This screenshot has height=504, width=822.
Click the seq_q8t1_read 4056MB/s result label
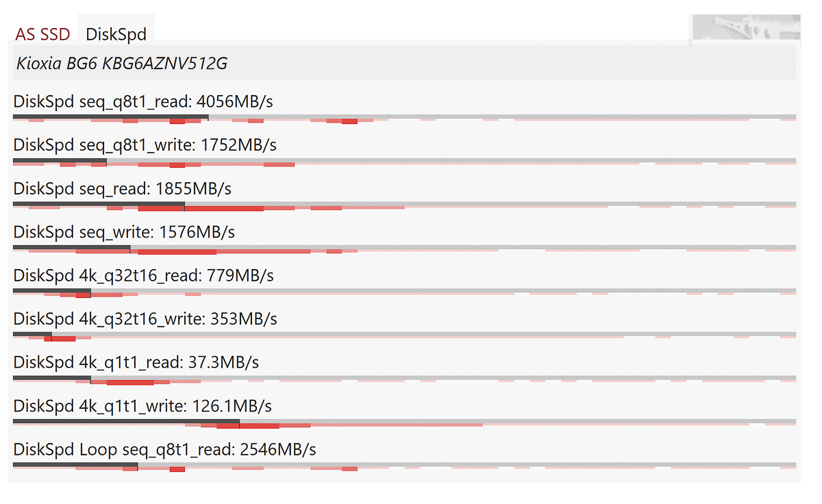point(143,102)
